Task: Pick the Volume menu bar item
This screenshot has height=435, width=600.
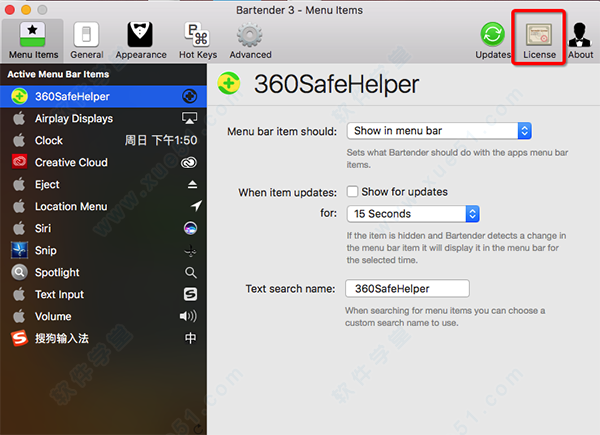Action: (x=52, y=316)
